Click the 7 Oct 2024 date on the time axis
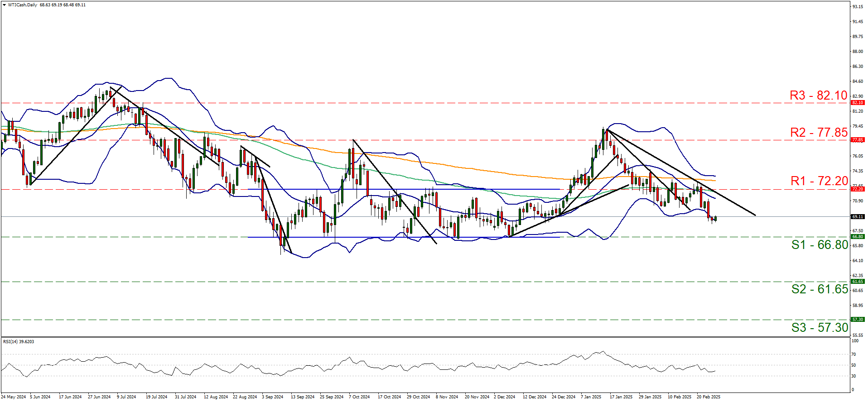 pos(359,397)
